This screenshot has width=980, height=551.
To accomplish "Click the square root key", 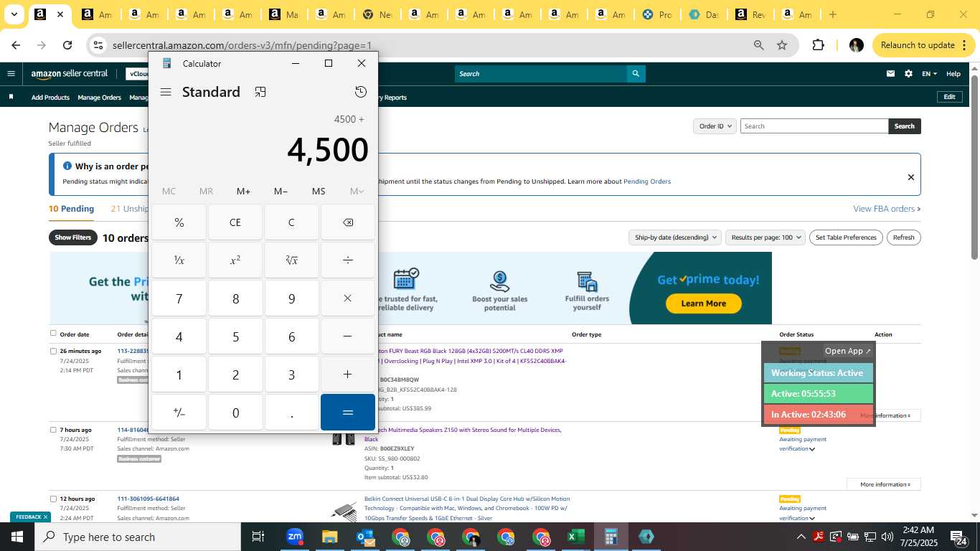I will pos(291,260).
